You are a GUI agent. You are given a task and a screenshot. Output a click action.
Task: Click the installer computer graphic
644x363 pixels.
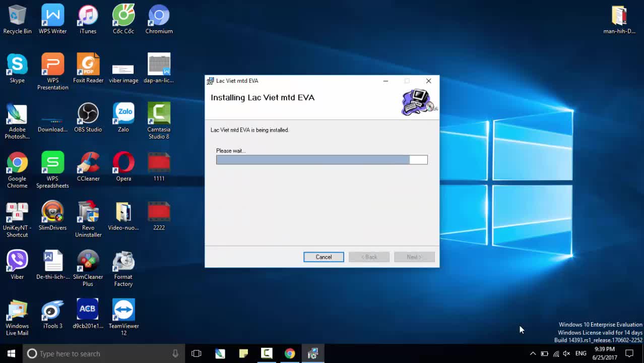tap(419, 102)
